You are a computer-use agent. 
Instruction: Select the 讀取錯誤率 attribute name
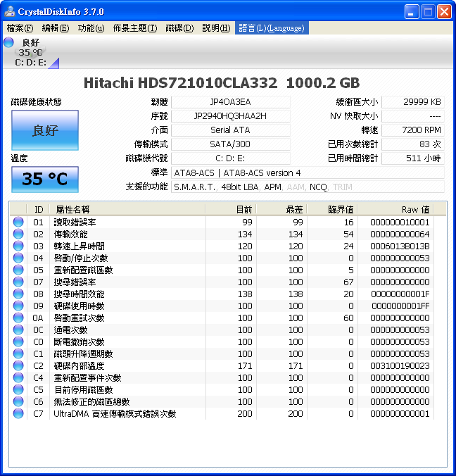[x=75, y=223]
